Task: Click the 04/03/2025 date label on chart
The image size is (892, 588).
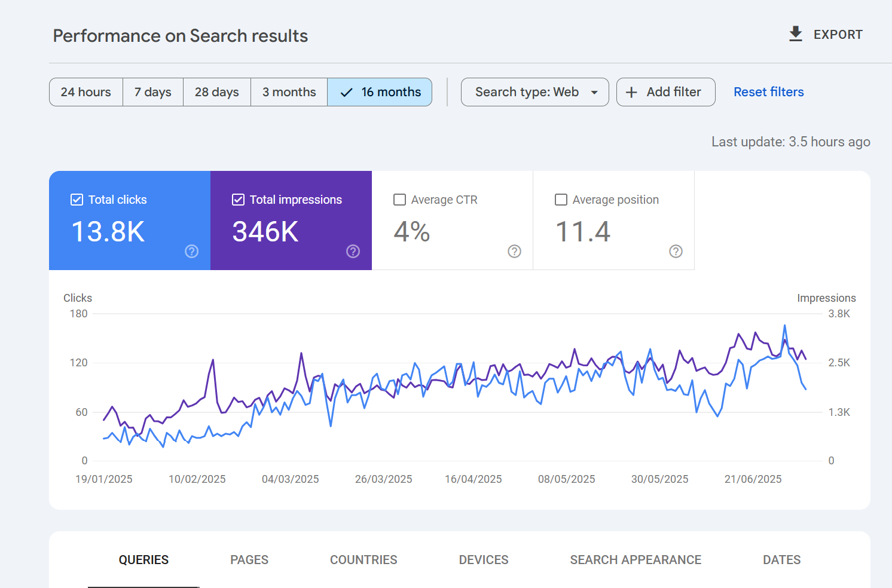Action: [291, 479]
